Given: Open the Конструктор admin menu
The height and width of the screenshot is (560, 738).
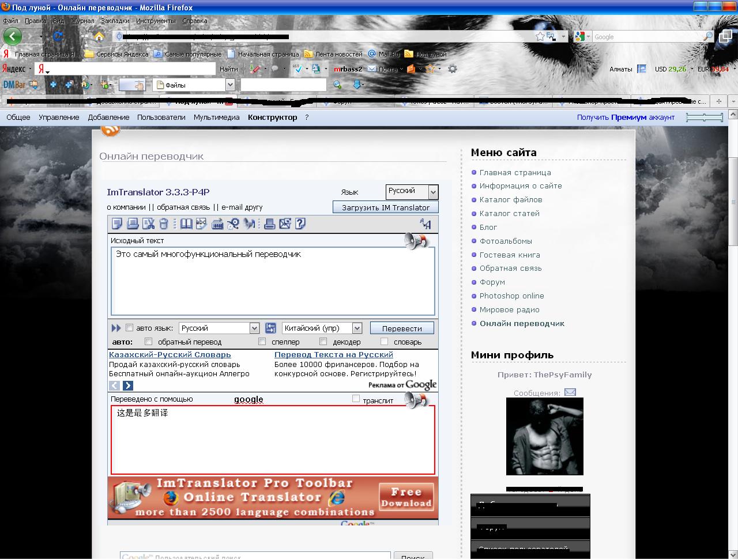Looking at the screenshot, I should click(x=273, y=117).
